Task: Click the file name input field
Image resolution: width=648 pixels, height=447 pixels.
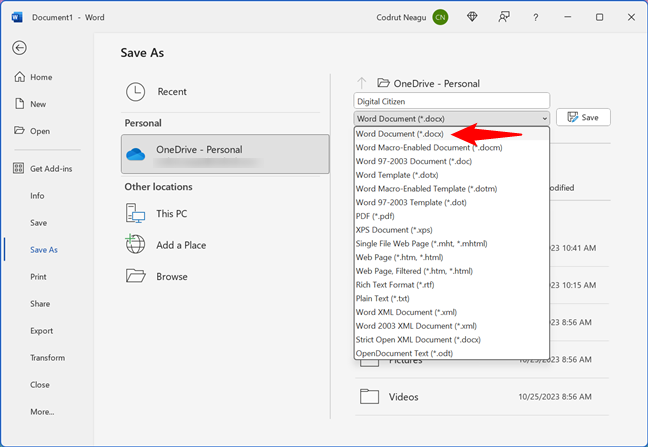Action: point(451,100)
